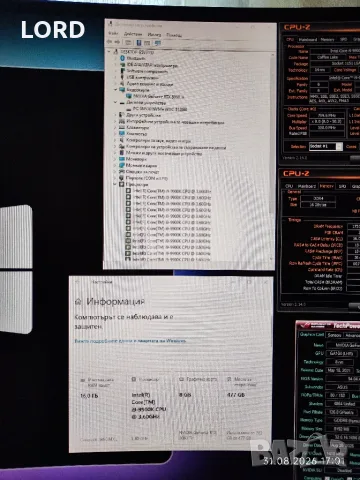
Task: Select the Graphics Card tab in GPU-Z
Action: pyautogui.click(x=312, y=334)
